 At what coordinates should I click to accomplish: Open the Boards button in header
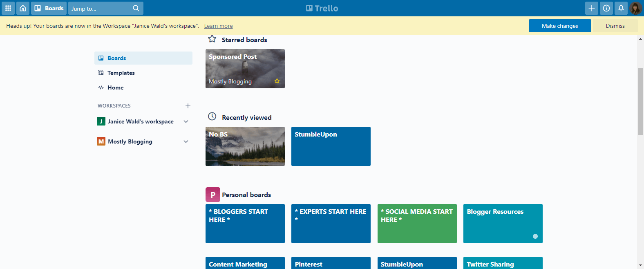pos(49,8)
